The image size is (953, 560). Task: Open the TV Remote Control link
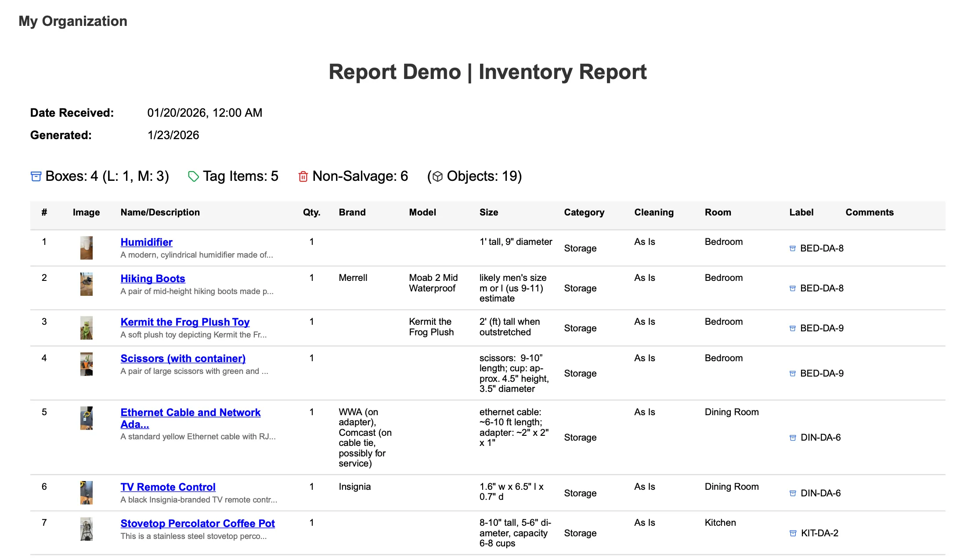click(x=168, y=487)
